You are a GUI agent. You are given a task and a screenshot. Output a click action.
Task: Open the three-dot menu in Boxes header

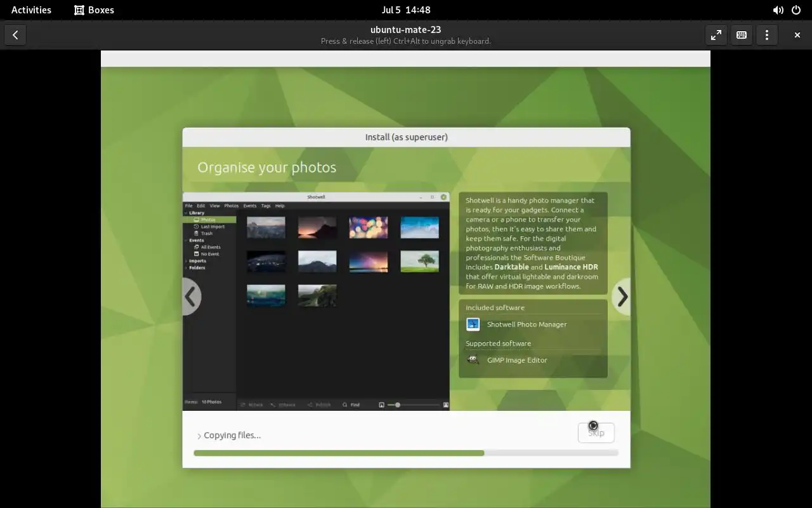pyautogui.click(x=767, y=35)
